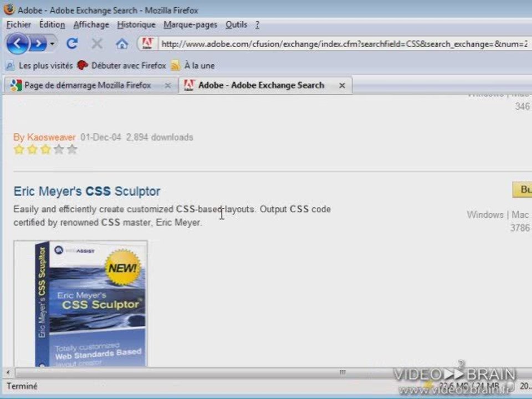
Task: Open the back/forward history dropdown arrow
Action: (x=52, y=43)
